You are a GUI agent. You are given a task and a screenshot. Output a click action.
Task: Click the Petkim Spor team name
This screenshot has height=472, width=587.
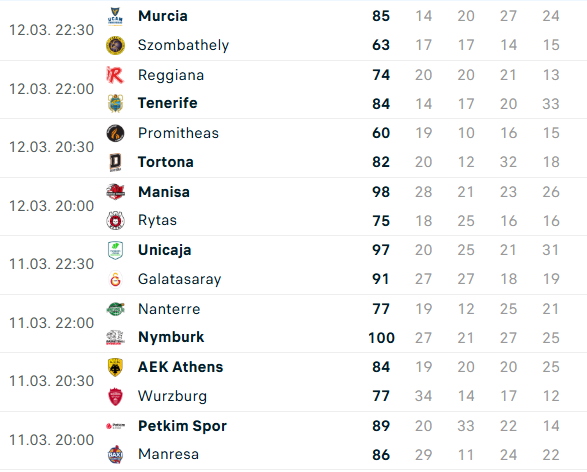(182, 426)
